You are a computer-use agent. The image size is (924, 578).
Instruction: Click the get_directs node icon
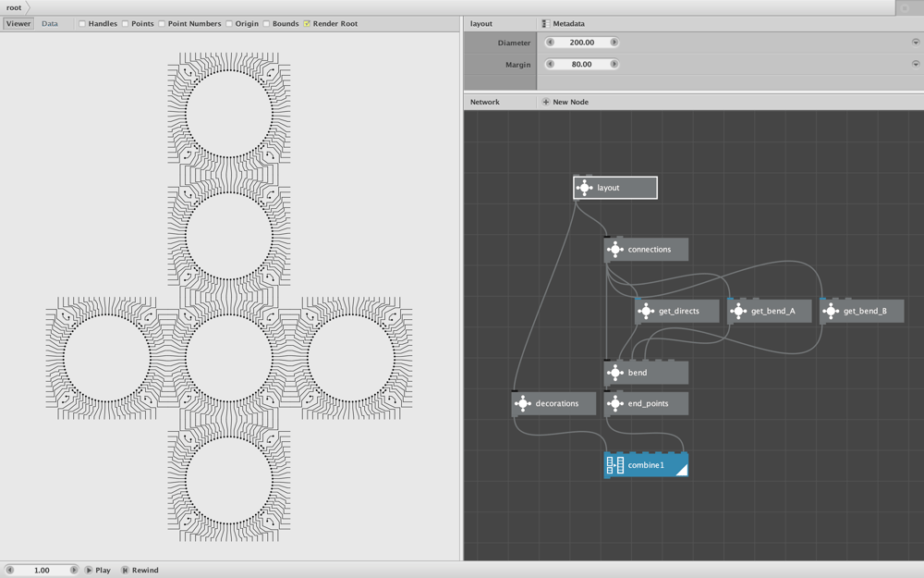(646, 311)
